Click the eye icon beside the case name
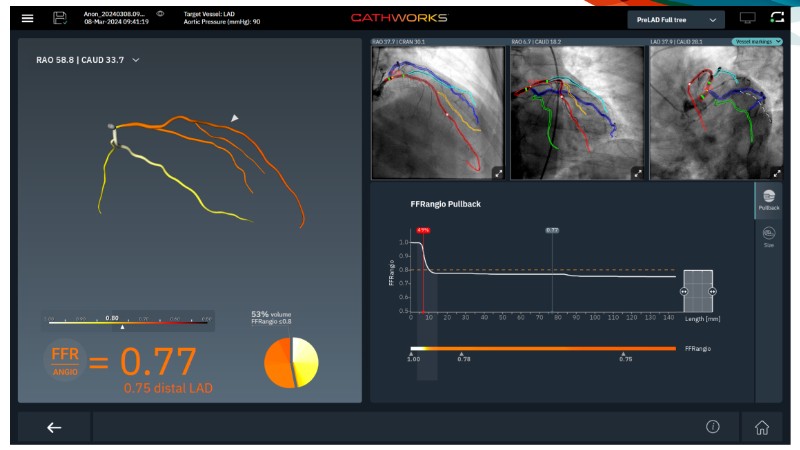This screenshot has width=800, height=450. click(161, 14)
